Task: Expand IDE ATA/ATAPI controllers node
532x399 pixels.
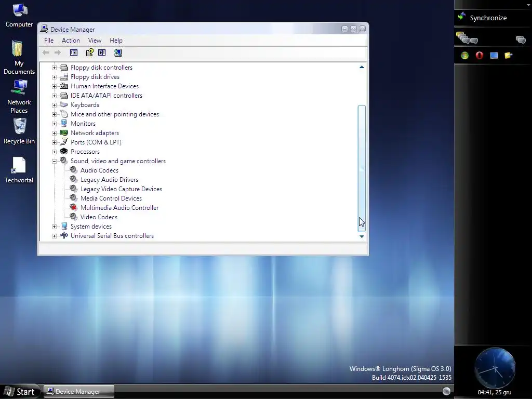Action: click(x=54, y=96)
